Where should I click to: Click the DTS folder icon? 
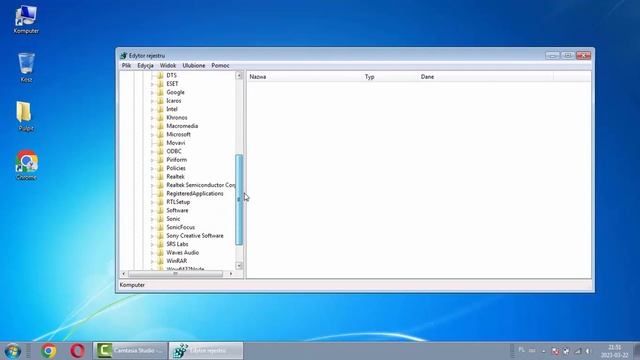160,76
